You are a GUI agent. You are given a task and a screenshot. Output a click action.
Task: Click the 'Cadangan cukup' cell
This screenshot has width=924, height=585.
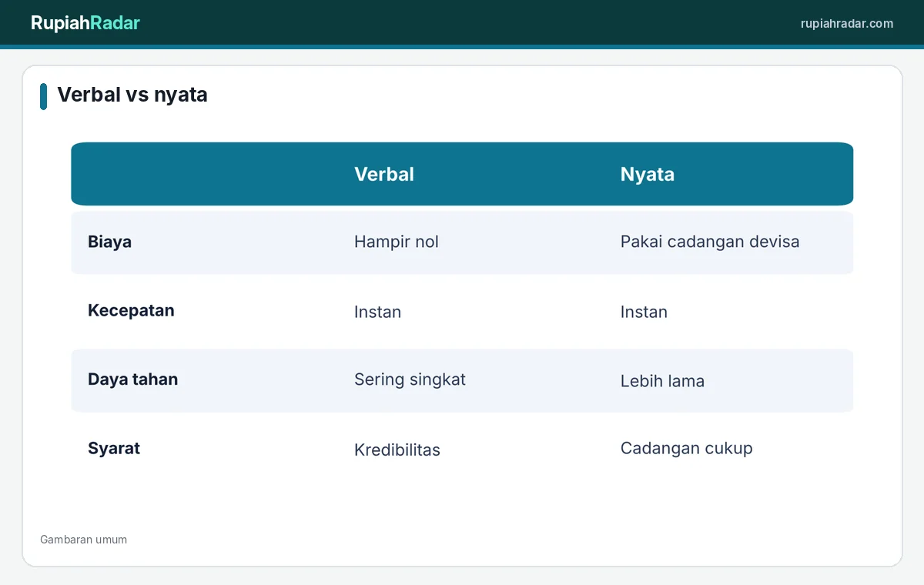[x=687, y=449]
